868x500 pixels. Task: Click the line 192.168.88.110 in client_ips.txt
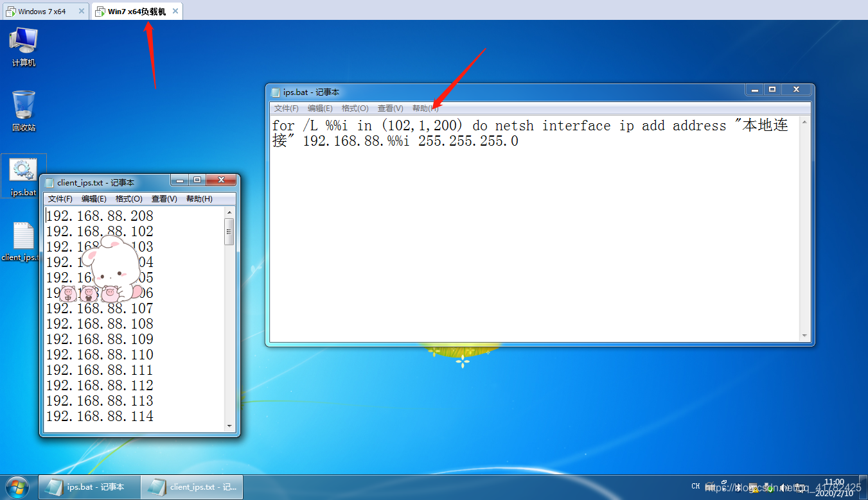coord(100,354)
